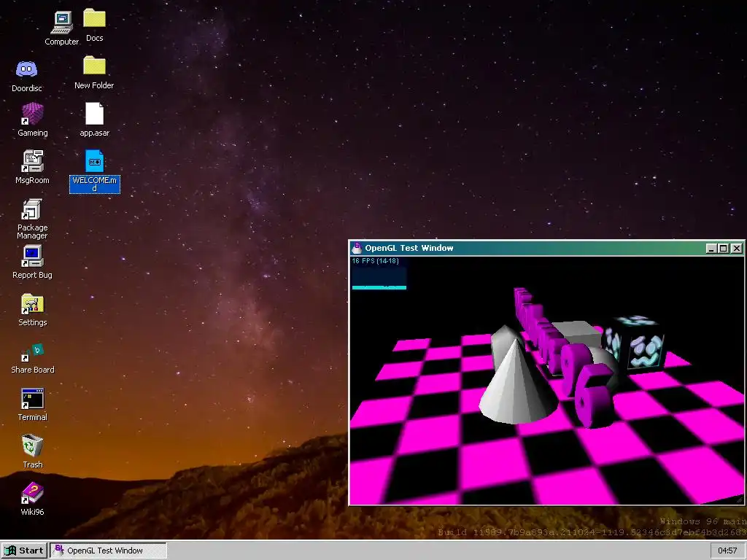
Task: Click the OpenGL Test Window title bar icon
Action: [x=357, y=248]
